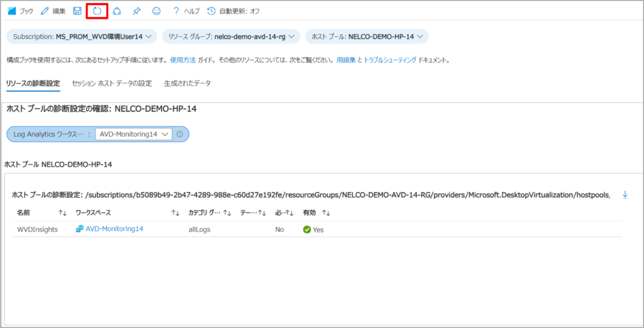Refresh the workbook with the circular arrow icon

tap(97, 11)
